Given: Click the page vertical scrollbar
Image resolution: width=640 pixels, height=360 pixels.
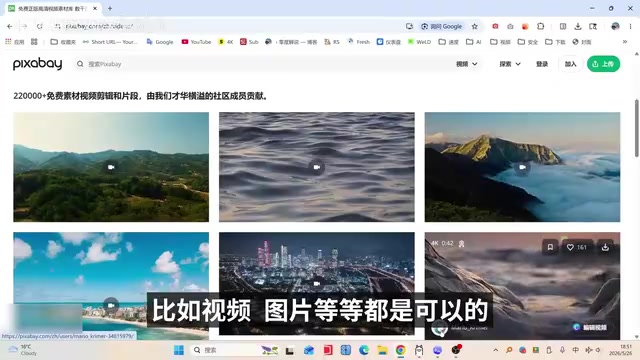Looking at the screenshot, I should click(636, 127).
